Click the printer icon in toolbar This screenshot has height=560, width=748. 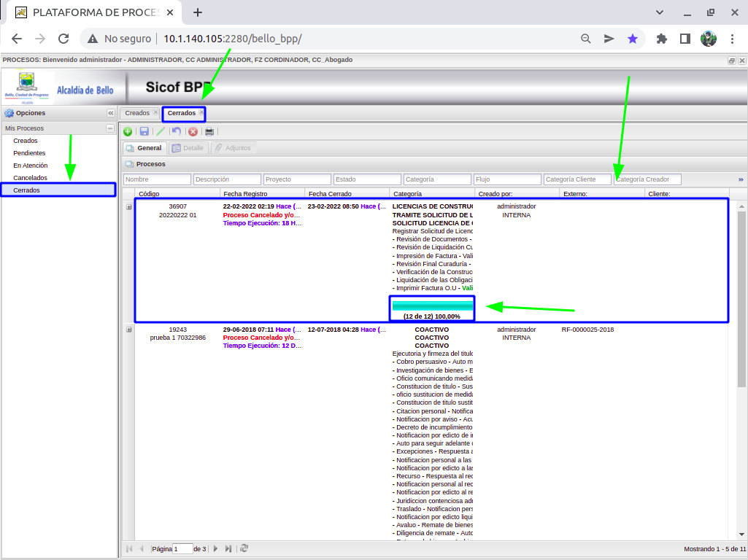(x=209, y=131)
